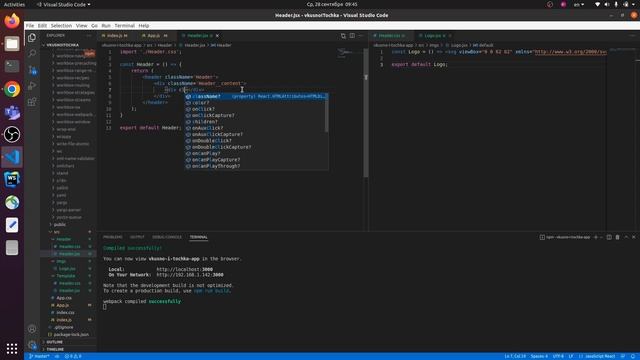This screenshot has height=360, width=640.
Task: Click the master branch status item
Action: point(39,356)
